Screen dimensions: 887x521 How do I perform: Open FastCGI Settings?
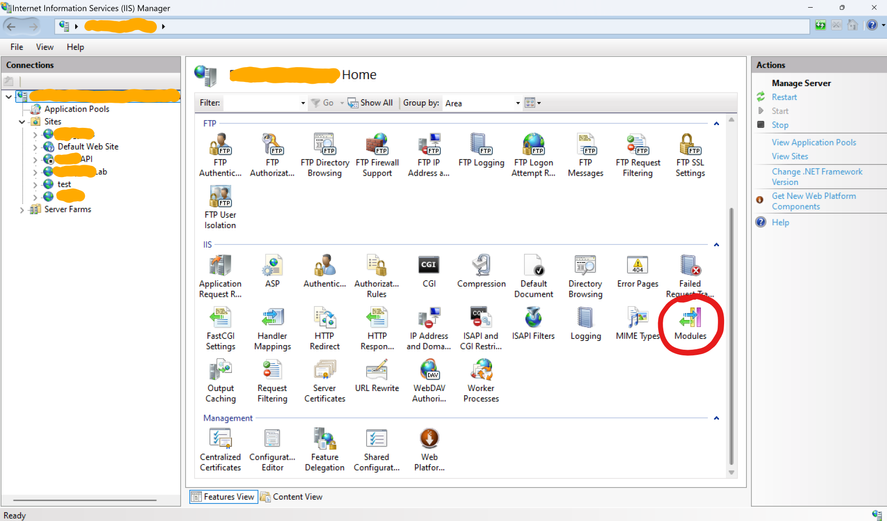220,329
